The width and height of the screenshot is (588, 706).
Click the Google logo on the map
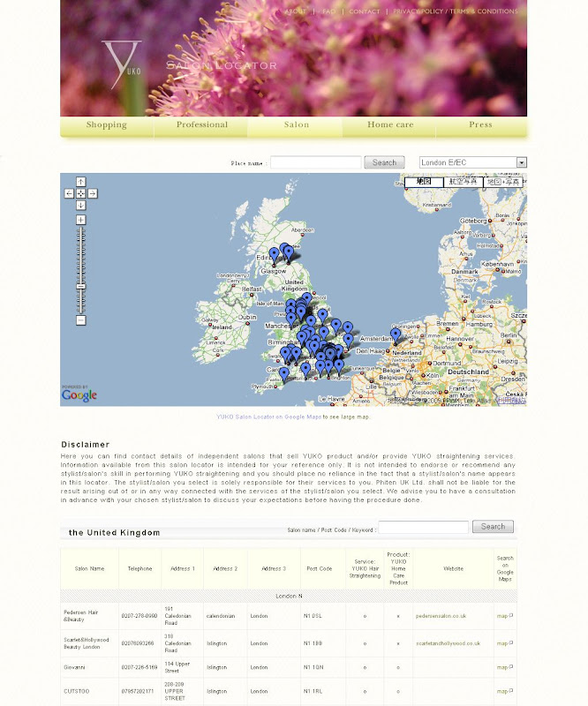pyautogui.click(x=79, y=395)
